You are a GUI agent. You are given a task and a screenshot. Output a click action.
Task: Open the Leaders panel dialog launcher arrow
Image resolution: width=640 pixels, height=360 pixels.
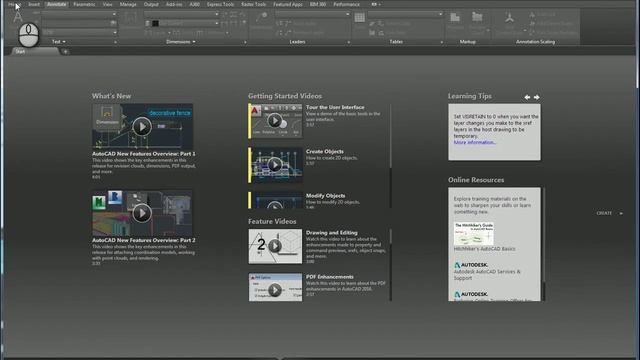(348, 42)
